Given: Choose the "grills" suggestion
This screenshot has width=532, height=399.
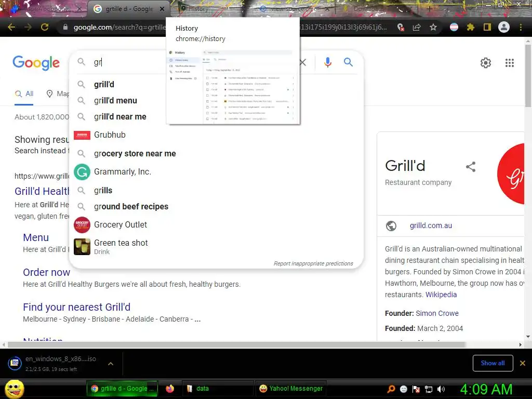Looking at the screenshot, I should (216, 190).
